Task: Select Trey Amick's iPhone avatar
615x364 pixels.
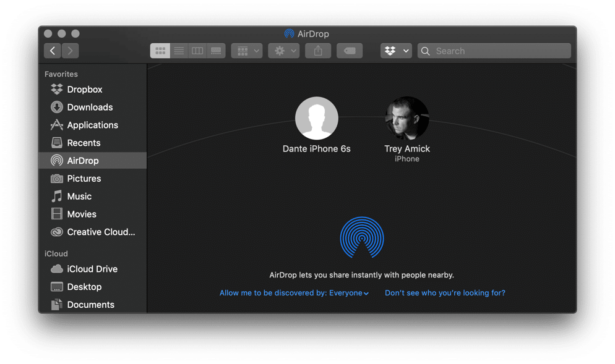Action: (406, 117)
